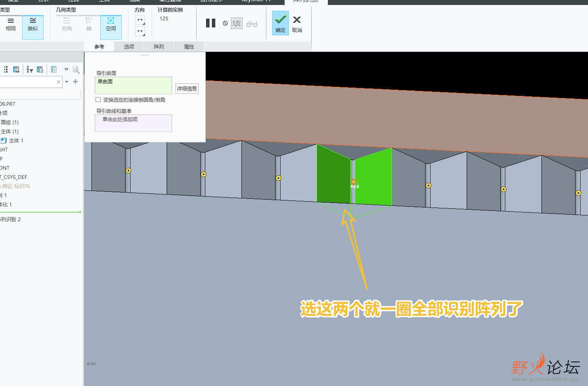
Task: Select the 特征 标识76 tree item
Action: (x=15, y=186)
